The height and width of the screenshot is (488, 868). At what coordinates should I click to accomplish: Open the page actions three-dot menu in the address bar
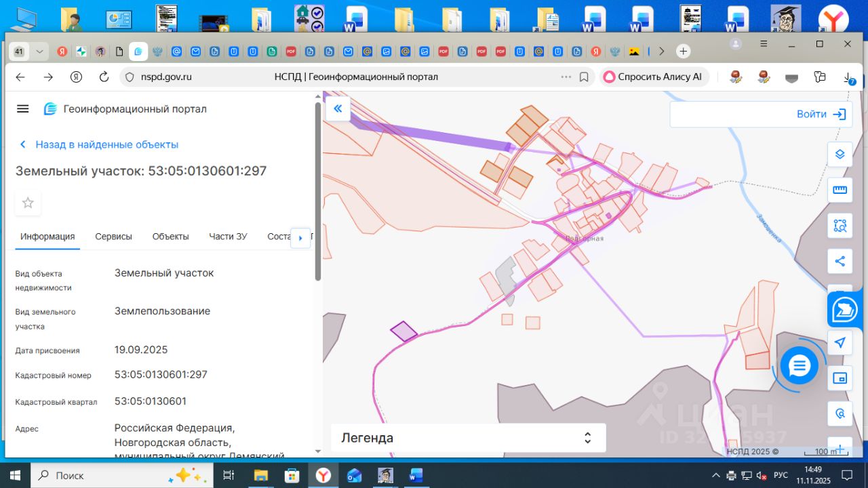pos(566,77)
